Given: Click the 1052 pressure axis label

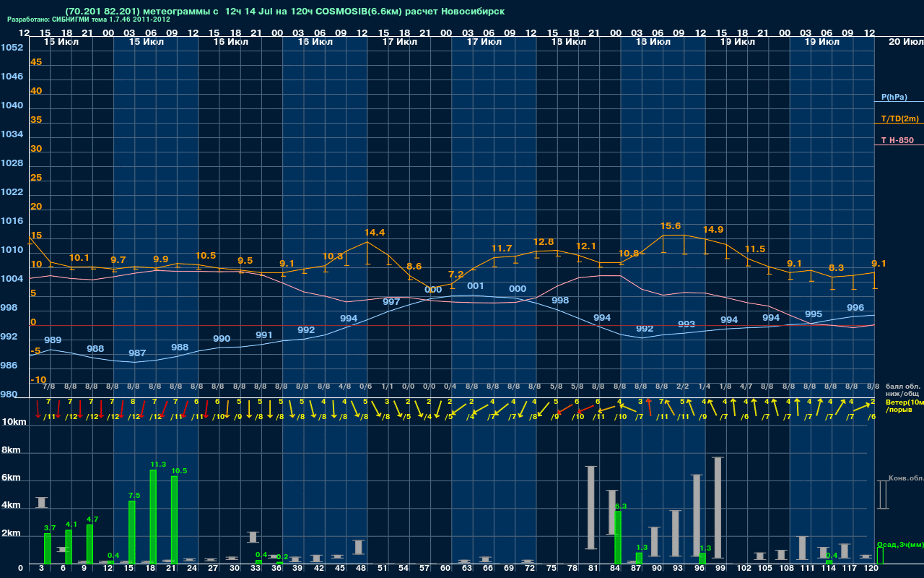Looking at the screenshot, I should [12, 48].
